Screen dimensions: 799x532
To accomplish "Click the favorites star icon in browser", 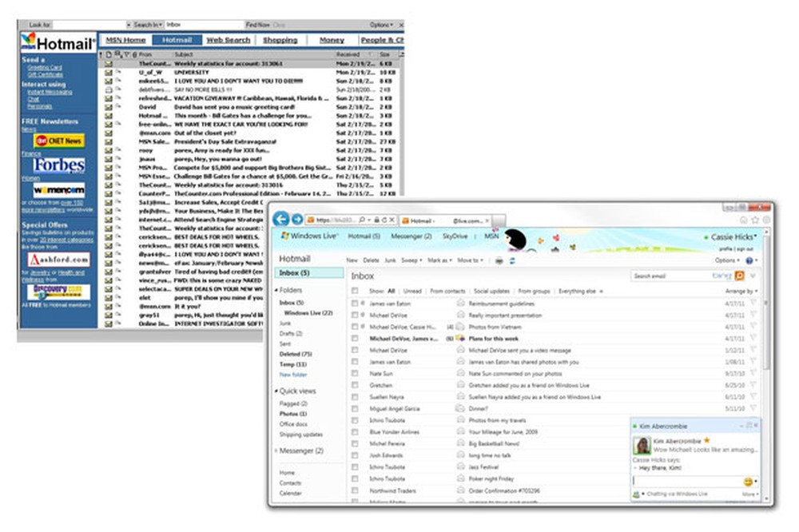I will click(755, 220).
